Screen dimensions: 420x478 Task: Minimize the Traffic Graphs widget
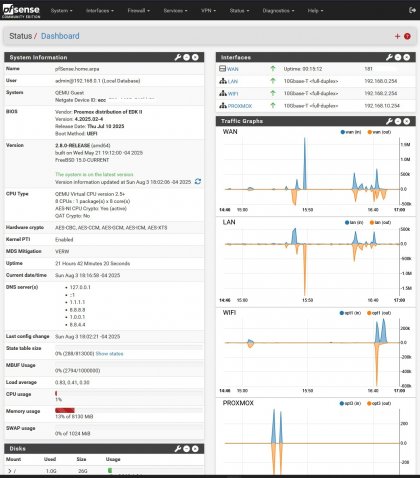tap(398, 121)
